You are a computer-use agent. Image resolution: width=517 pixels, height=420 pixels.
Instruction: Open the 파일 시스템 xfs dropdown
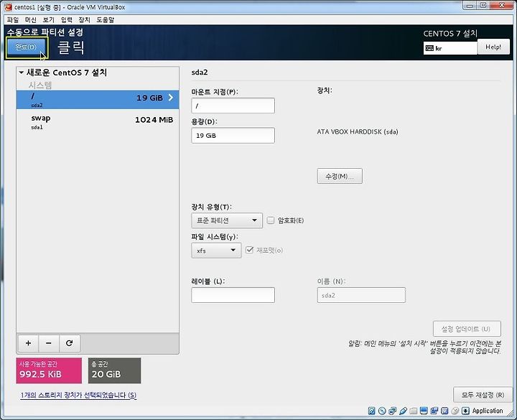pyautogui.click(x=216, y=251)
